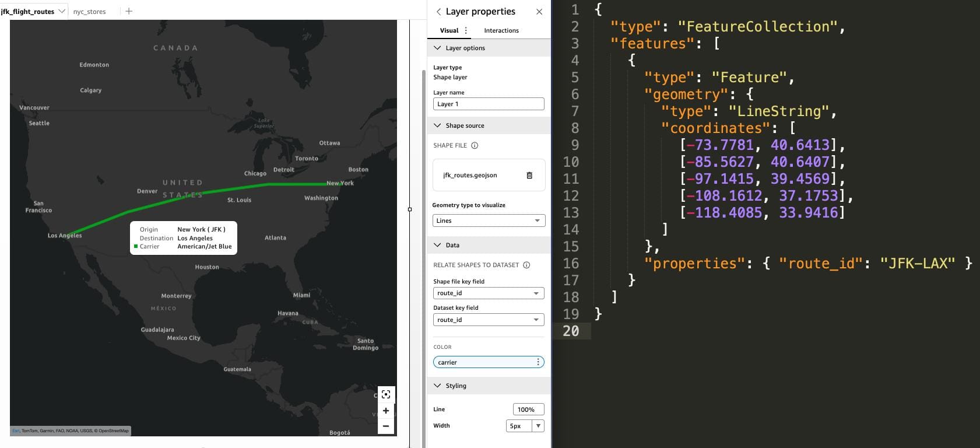Click the jfk_routes.geojson file name

click(470, 175)
